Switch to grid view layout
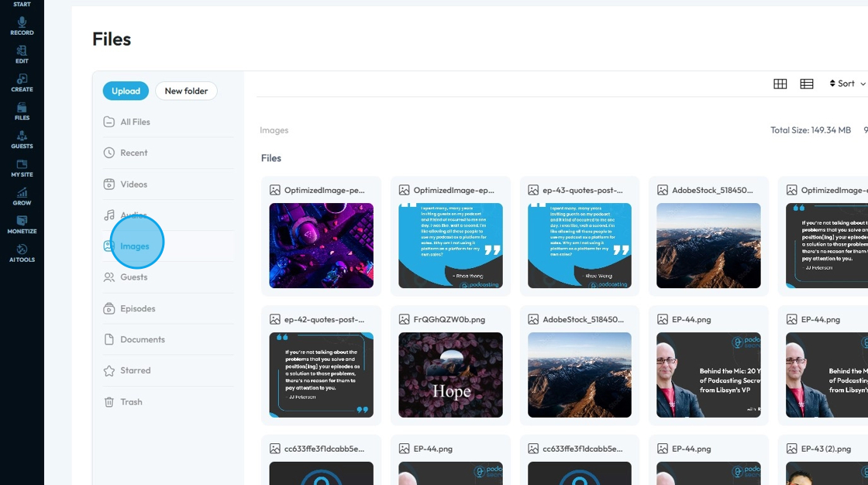This screenshot has height=485, width=868. click(x=780, y=84)
